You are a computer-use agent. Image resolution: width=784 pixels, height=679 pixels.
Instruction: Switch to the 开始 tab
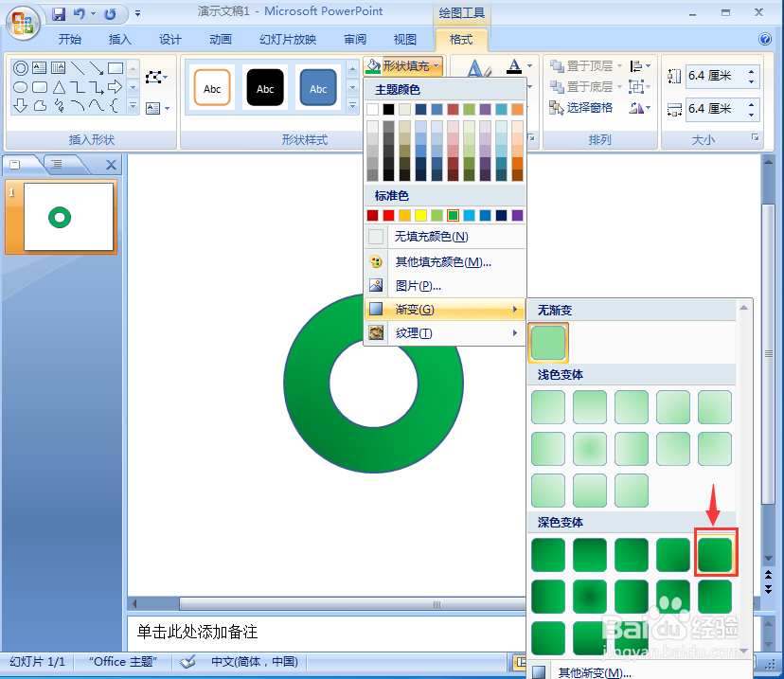coord(69,40)
